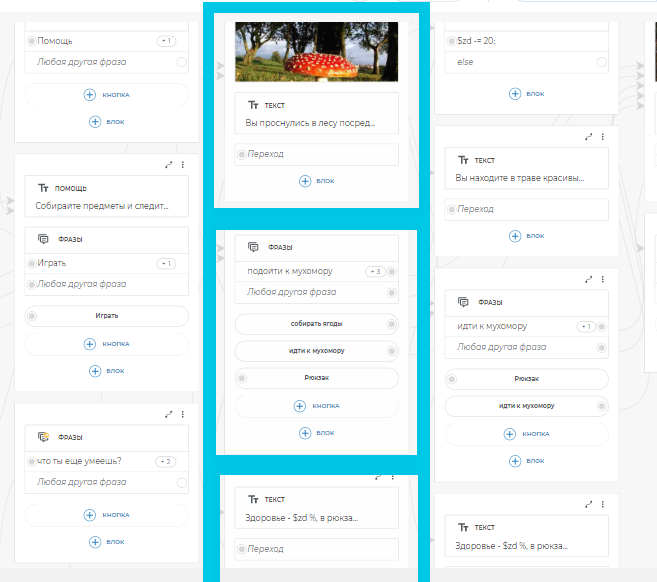Click Тт icon of 'Вы находите в траве' block
Viewport: 657px width, 582px height.
point(463,160)
